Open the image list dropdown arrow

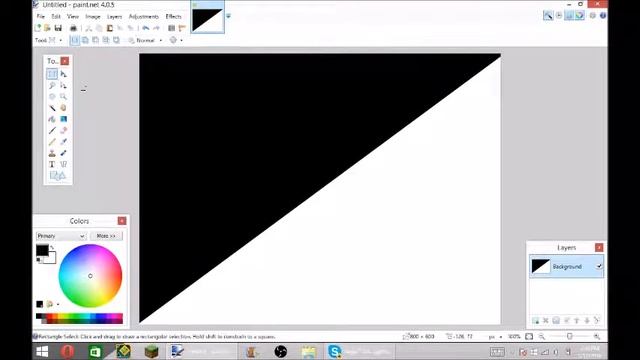228,16
